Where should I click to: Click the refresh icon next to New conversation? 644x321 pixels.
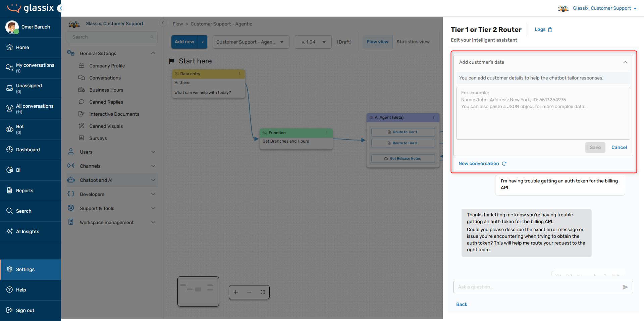504,163
